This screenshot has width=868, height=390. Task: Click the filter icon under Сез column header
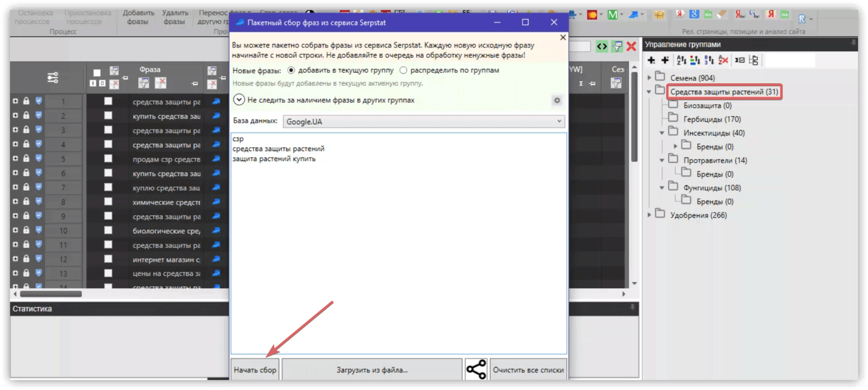click(x=616, y=83)
